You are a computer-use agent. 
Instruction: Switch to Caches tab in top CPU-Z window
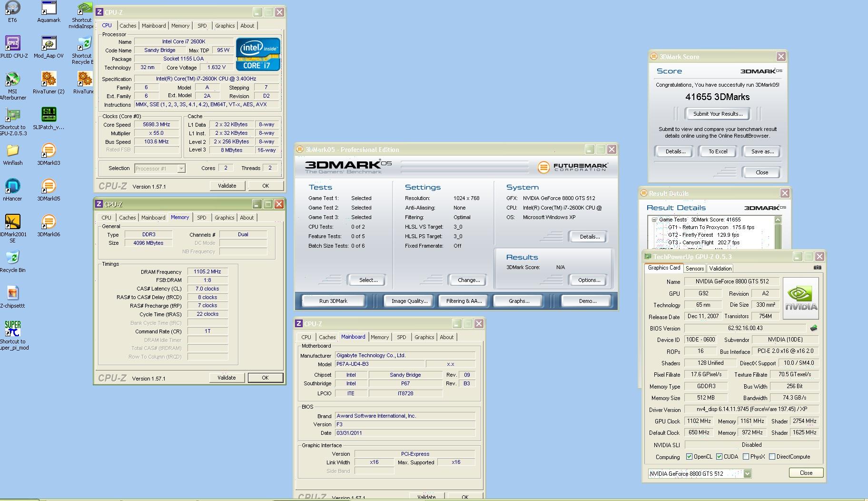[128, 26]
